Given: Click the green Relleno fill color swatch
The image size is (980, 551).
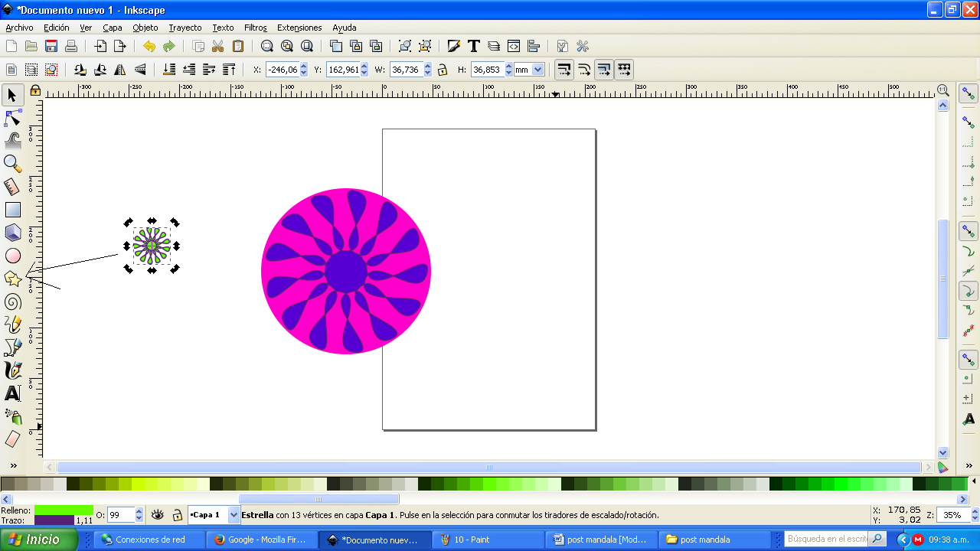Looking at the screenshot, I should click(x=64, y=510).
